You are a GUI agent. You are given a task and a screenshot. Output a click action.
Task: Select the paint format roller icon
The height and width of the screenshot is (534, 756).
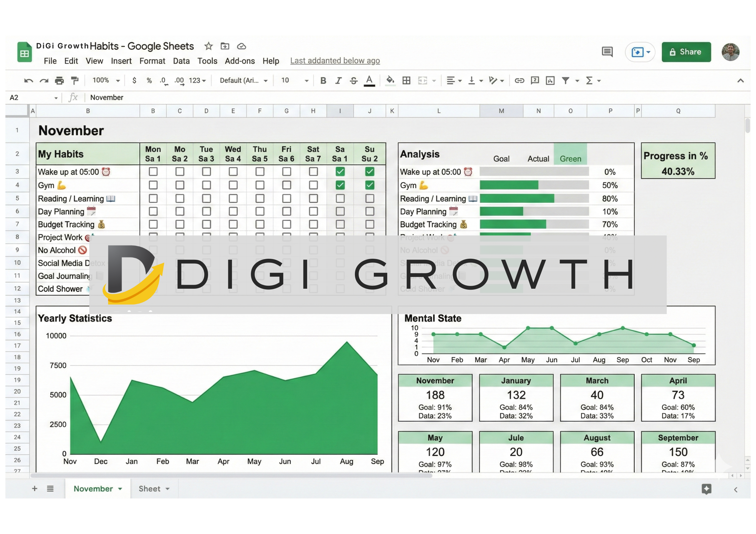click(x=75, y=80)
